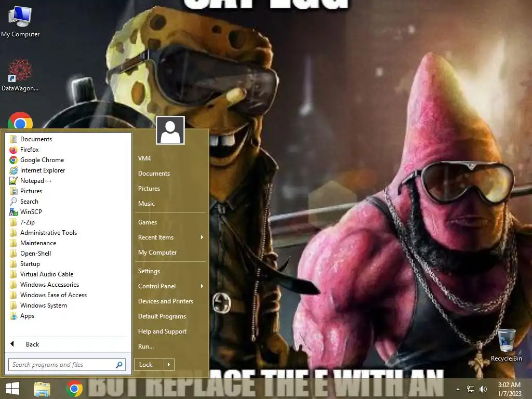
Task: Open shutdown options arrow next to Lock
Action: coord(169,365)
